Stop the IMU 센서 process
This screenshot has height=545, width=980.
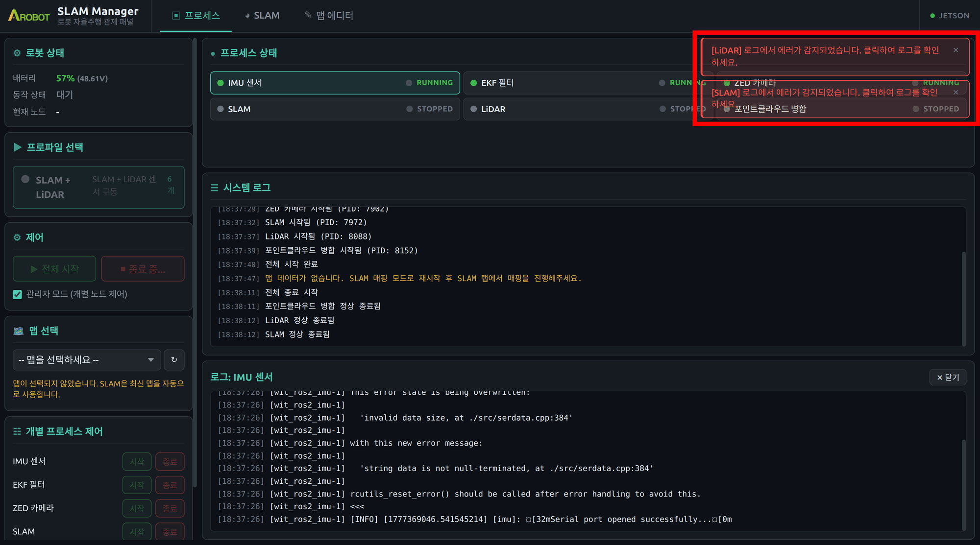tap(170, 462)
